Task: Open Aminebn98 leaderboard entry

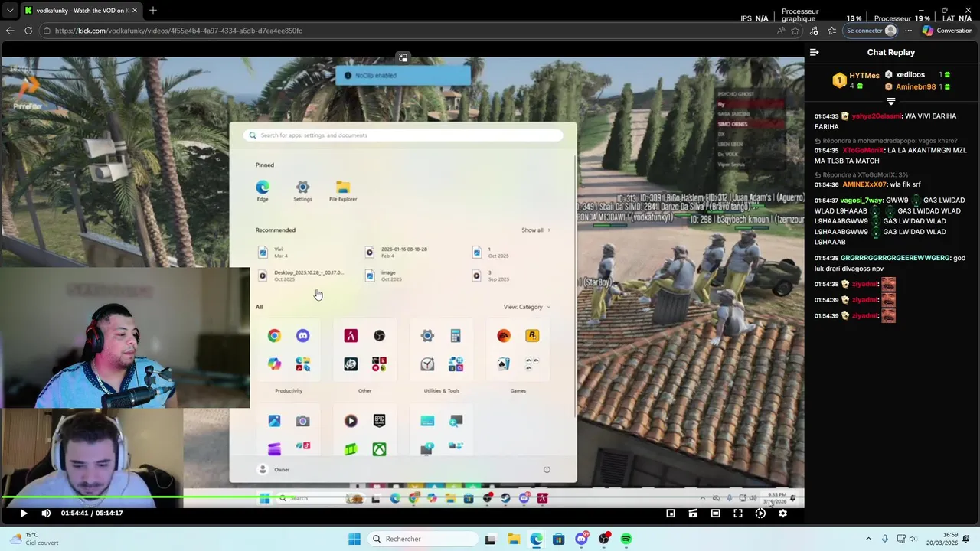Action: (x=916, y=87)
